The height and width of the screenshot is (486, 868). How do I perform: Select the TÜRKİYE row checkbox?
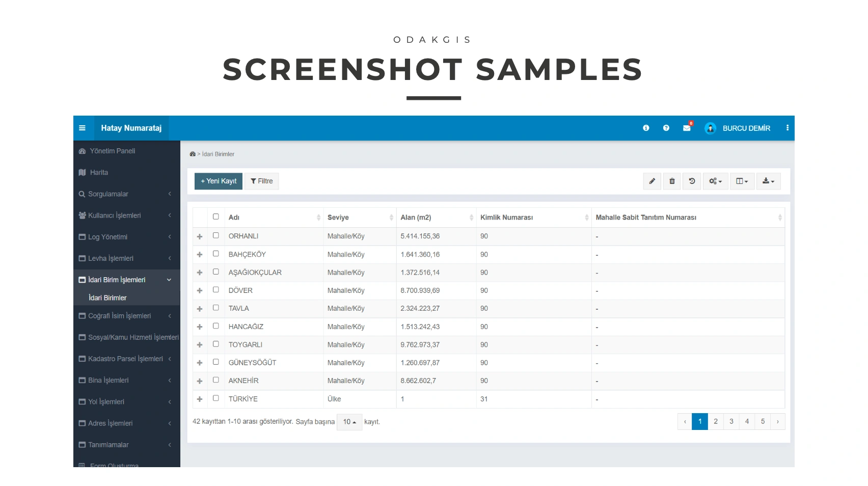[215, 398]
